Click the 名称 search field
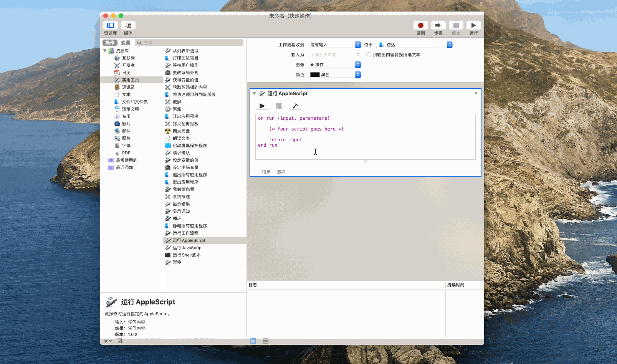This screenshot has height=364, width=617. [x=189, y=43]
